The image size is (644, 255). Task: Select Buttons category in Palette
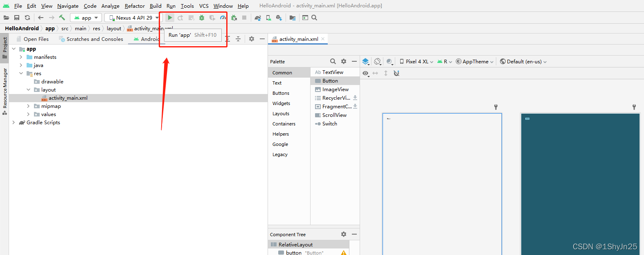[x=281, y=93]
